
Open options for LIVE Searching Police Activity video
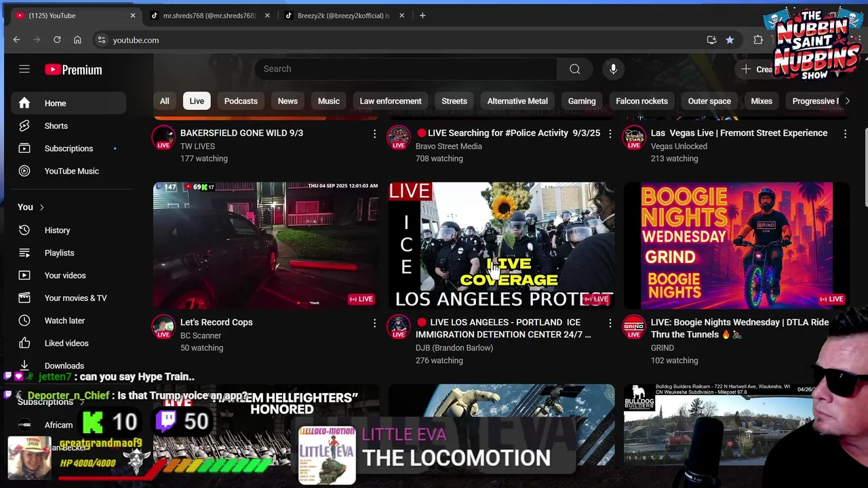[x=610, y=134]
